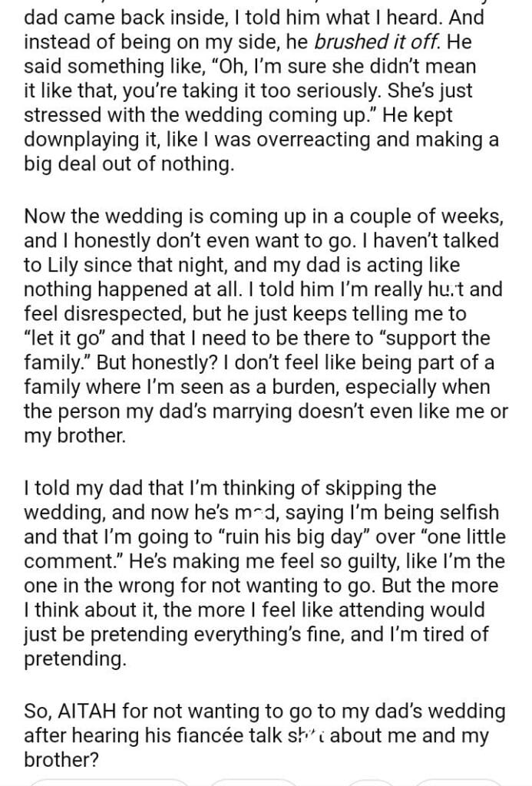Click the line starting "I told my dad that I'm thinking"
This screenshot has height=786, width=532.
click(230, 488)
